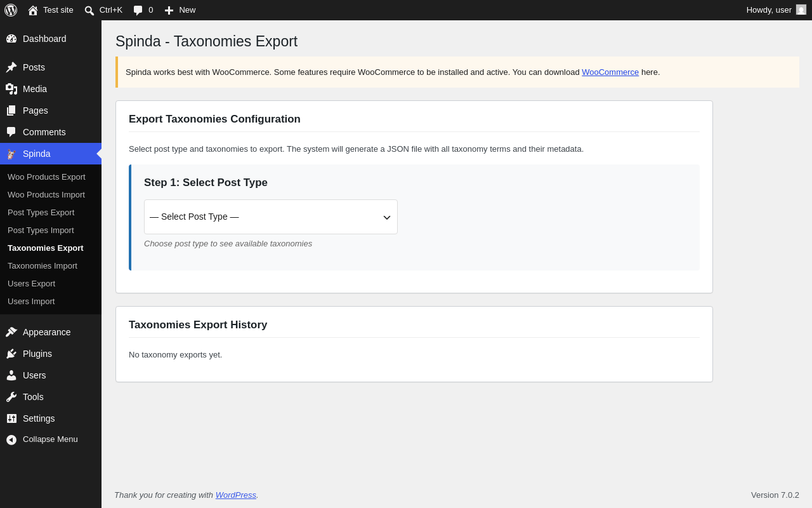Click the Plugins menu label
The width and height of the screenshot is (812, 508).
37,354
